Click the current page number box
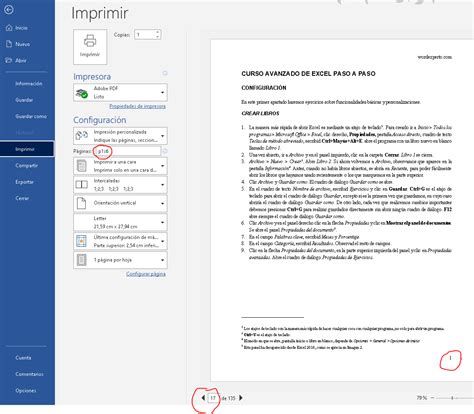 click(213, 398)
